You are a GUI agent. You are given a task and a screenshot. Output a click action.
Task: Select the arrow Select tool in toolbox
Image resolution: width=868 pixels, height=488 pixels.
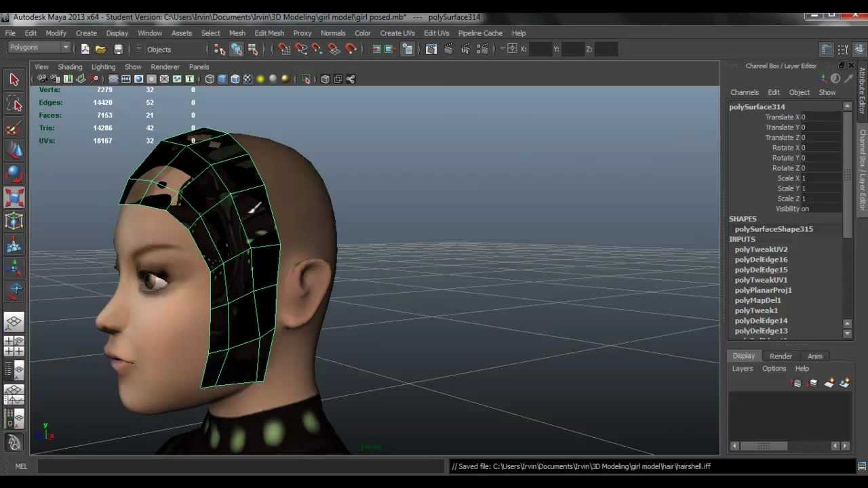[14, 80]
